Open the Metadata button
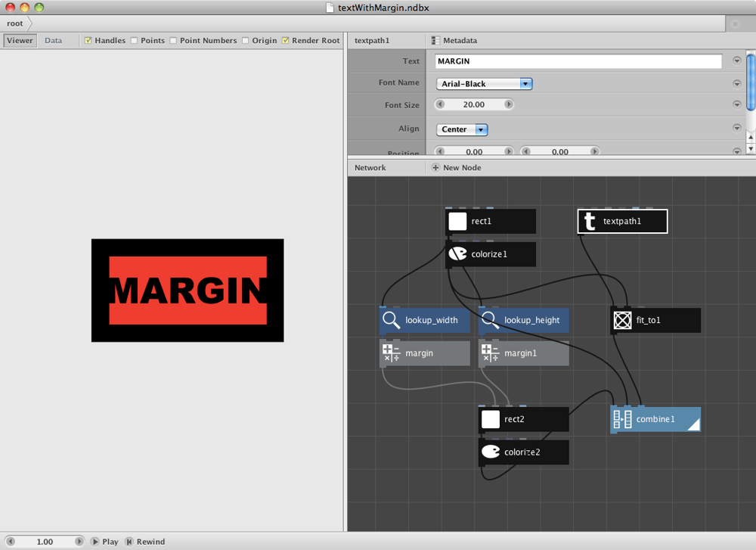This screenshot has height=550, width=756. 454,41
